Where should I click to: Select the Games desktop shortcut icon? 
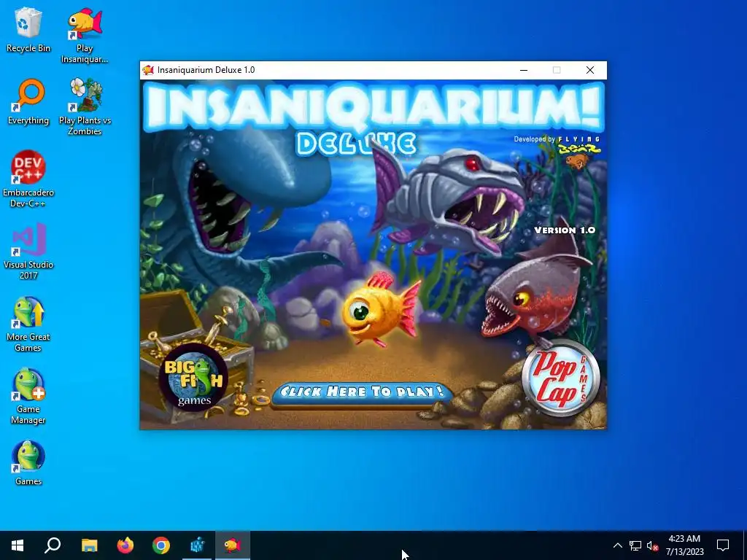pyautogui.click(x=28, y=463)
